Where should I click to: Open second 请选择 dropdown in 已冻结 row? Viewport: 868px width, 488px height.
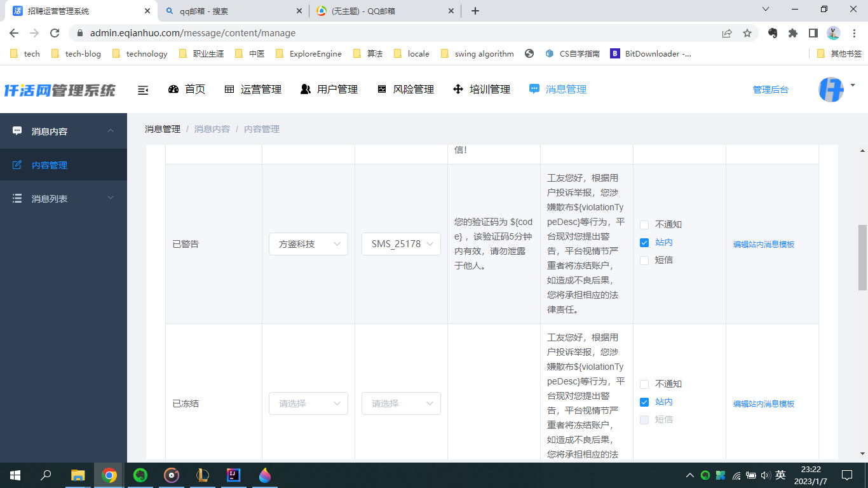tap(401, 403)
